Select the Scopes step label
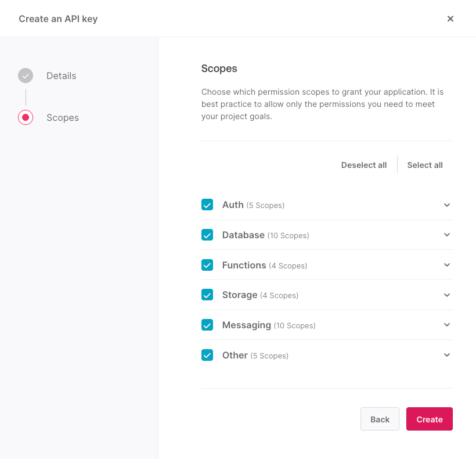Image resolution: width=476 pixels, height=459 pixels. [63, 118]
